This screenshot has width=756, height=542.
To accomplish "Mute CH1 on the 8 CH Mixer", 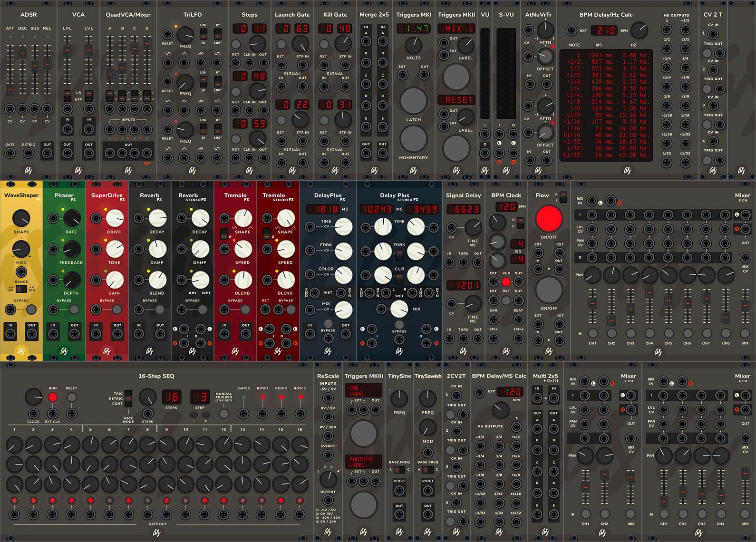I will click(592, 333).
